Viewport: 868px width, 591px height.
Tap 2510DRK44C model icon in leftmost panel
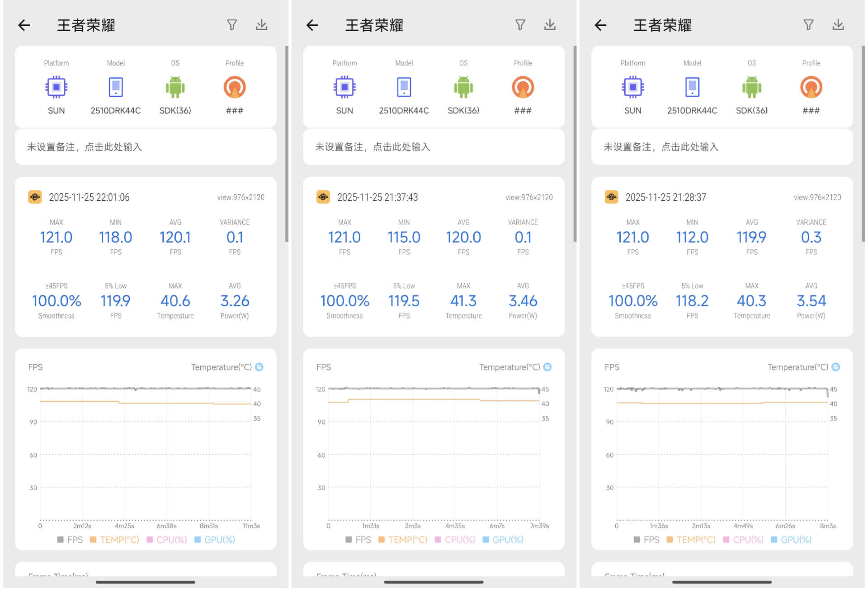[116, 87]
